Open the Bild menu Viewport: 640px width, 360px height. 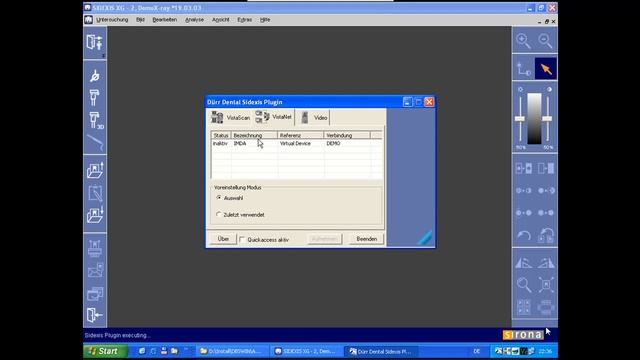(140, 20)
